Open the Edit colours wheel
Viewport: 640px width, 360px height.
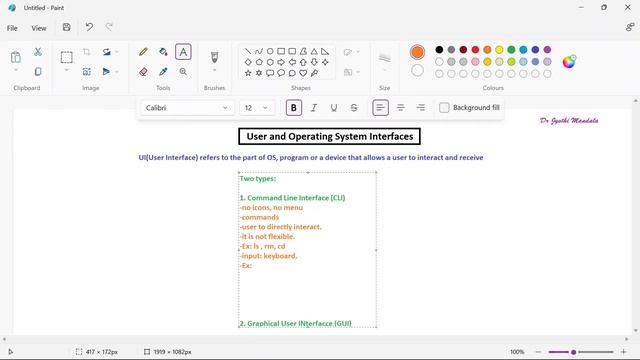[569, 62]
